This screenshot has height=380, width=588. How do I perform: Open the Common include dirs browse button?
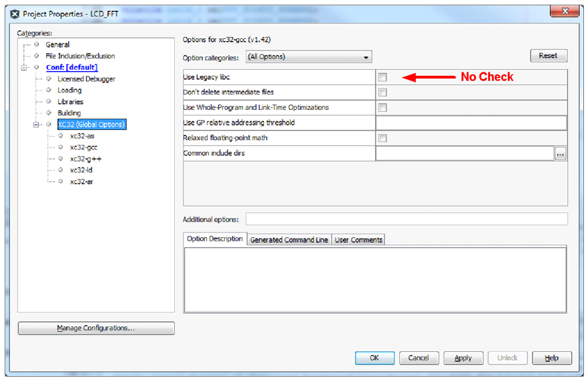561,153
